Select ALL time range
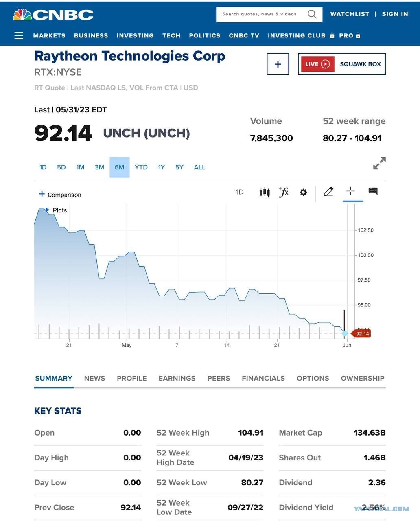This screenshot has width=420, height=521. (x=199, y=167)
